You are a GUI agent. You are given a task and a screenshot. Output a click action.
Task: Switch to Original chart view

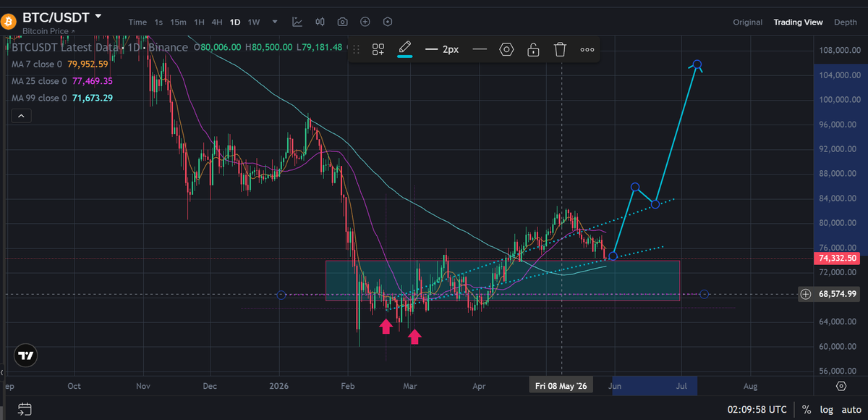pos(748,22)
